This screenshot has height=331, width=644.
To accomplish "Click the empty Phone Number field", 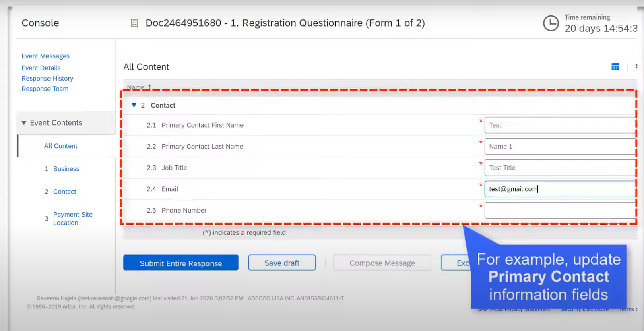I will pyautogui.click(x=560, y=210).
